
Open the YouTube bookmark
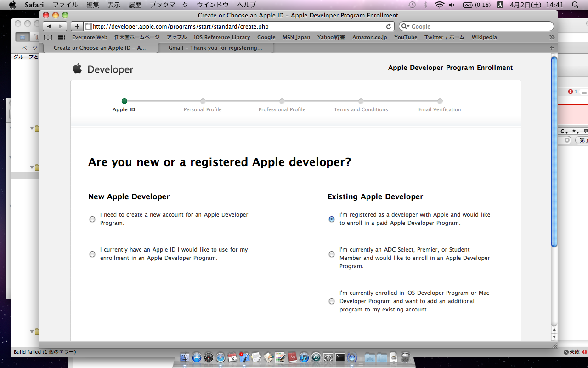coord(406,37)
